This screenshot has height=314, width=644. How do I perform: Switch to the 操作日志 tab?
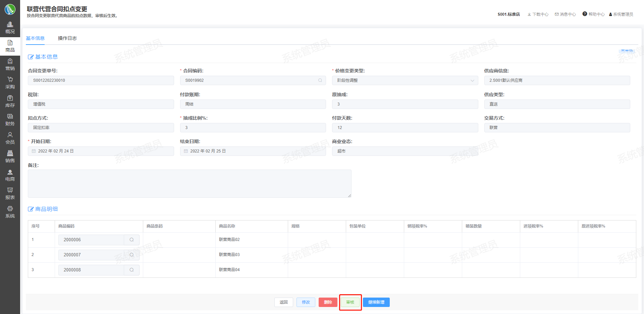67,38
